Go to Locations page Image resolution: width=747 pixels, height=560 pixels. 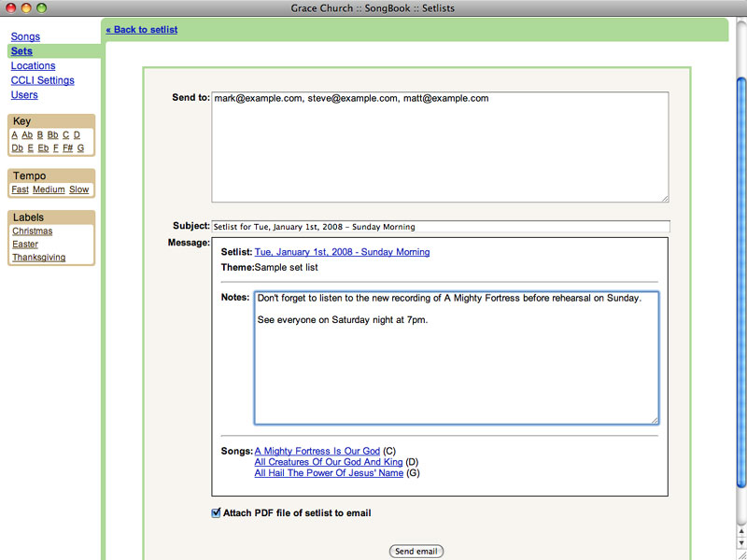[x=33, y=65]
